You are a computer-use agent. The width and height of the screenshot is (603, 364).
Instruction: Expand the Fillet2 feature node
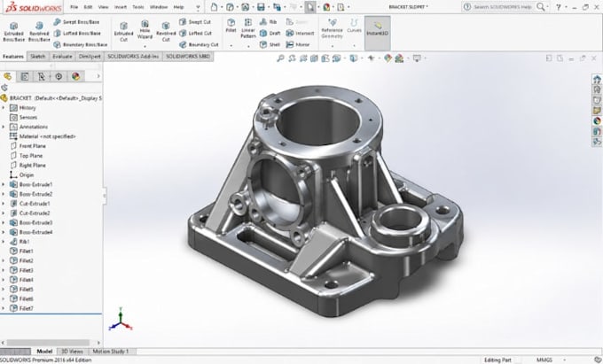point(4,260)
